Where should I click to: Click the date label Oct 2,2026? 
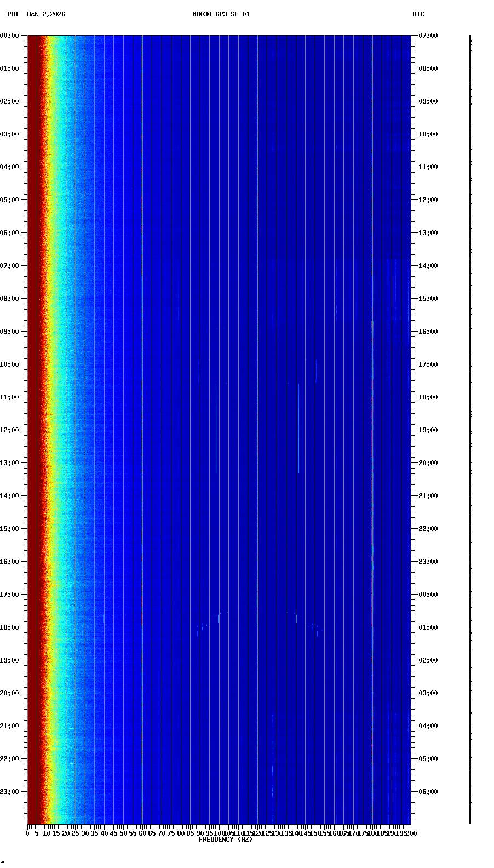click(x=46, y=14)
